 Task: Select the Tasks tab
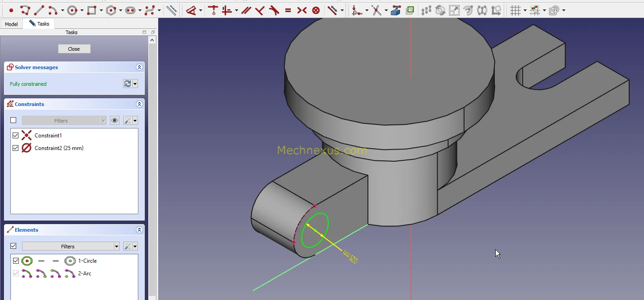[39, 24]
